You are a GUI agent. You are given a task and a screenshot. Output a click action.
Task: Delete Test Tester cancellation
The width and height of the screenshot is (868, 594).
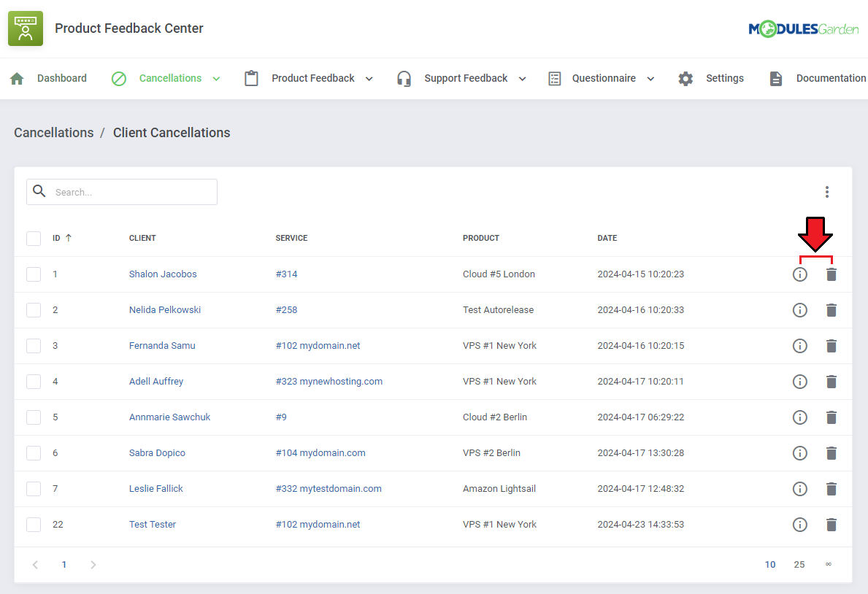coord(831,524)
